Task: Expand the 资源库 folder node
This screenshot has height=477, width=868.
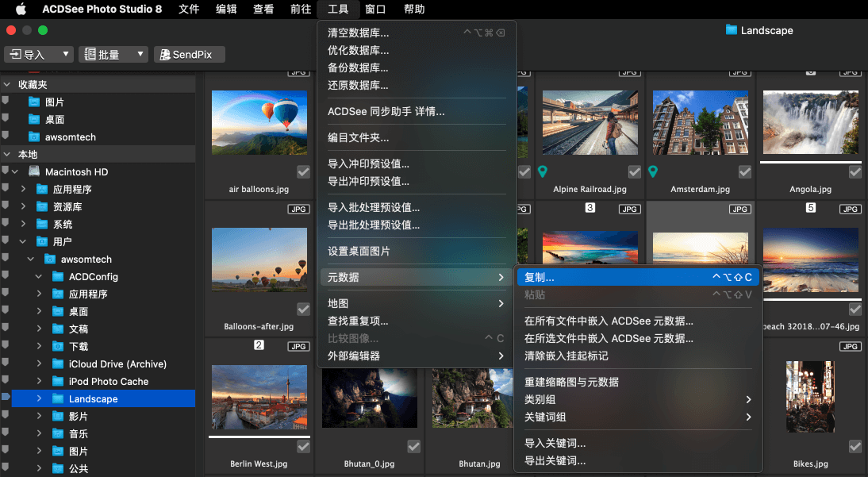Action: click(23, 206)
